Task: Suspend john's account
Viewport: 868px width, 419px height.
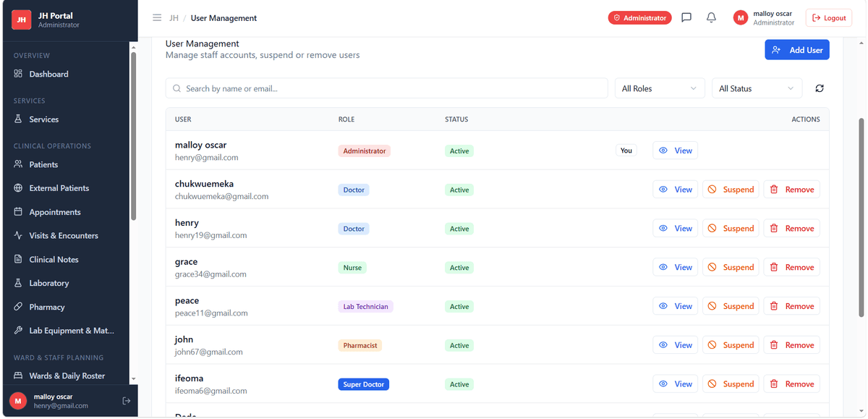Action: pos(731,345)
